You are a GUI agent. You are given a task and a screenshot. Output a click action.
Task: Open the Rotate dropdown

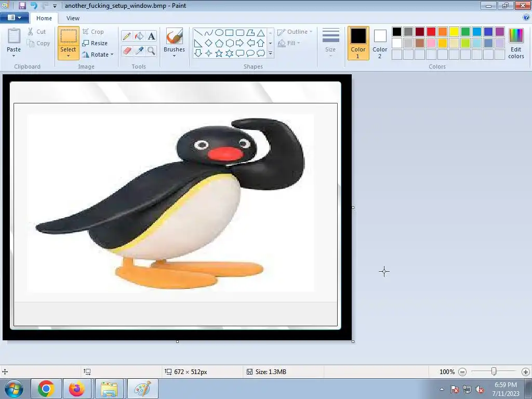98,55
